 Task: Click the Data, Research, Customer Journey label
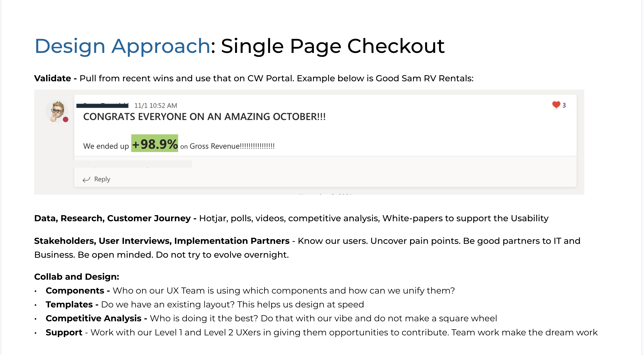(112, 218)
